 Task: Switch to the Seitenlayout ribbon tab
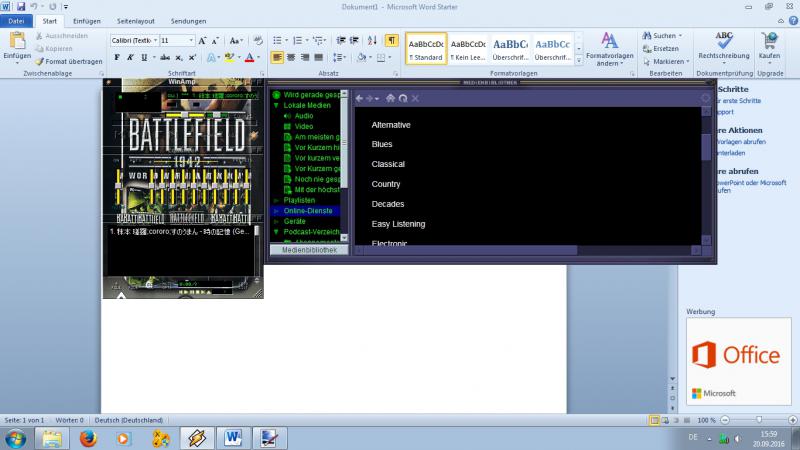136,21
